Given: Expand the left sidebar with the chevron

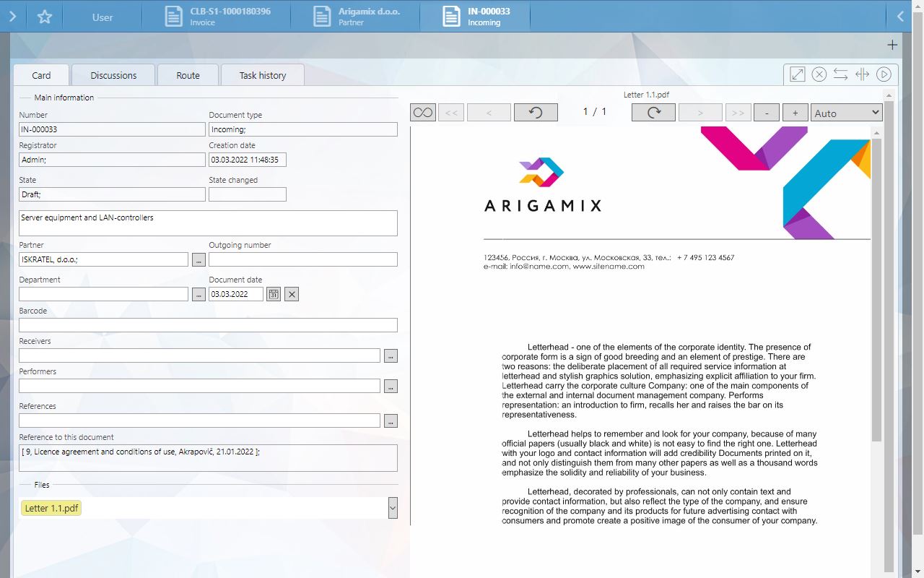Looking at the screenshot, I should pyautogui.click(x=12, y=16).
